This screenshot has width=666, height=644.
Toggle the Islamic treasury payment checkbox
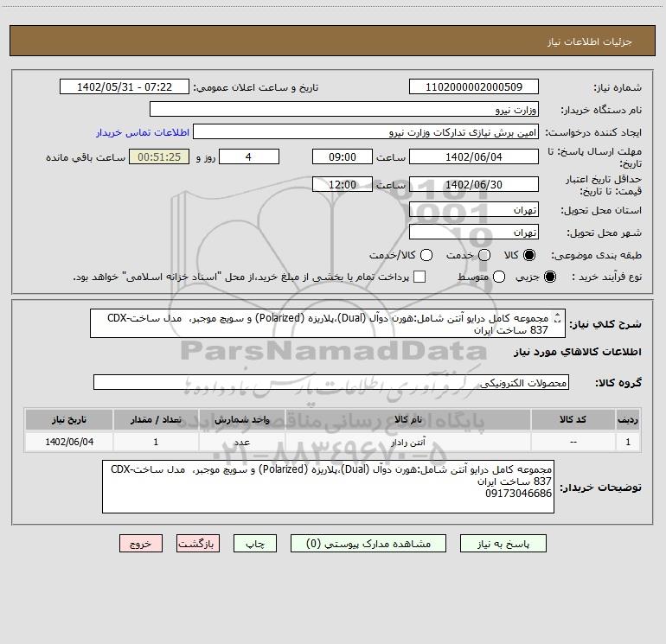(x=419, y=277)
